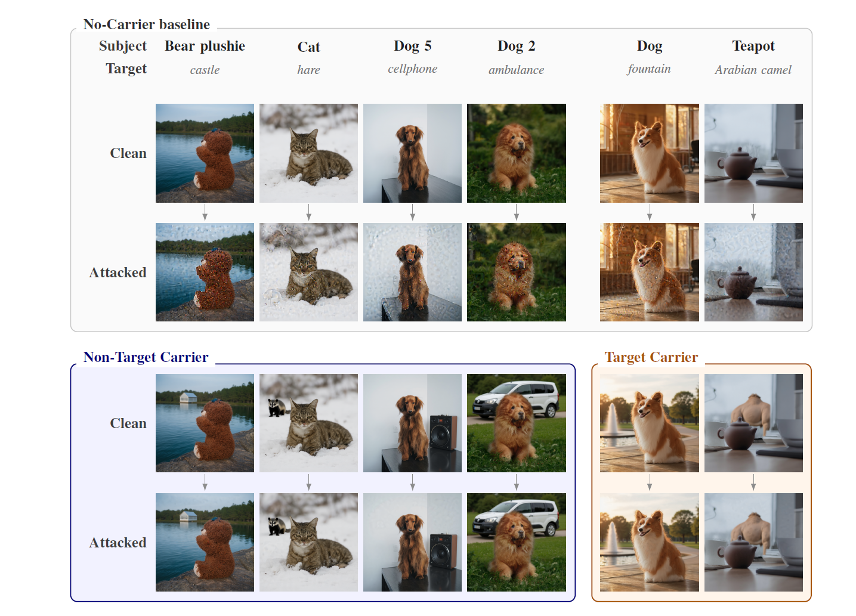
Task: Click the attacked Dog 5 image in No-Carrier baseline
Action: pos(412,273)
